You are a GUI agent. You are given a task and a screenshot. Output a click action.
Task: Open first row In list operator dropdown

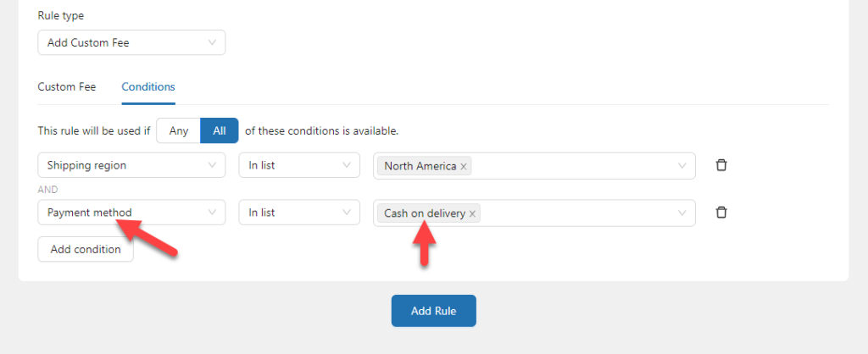coord(299,165)
